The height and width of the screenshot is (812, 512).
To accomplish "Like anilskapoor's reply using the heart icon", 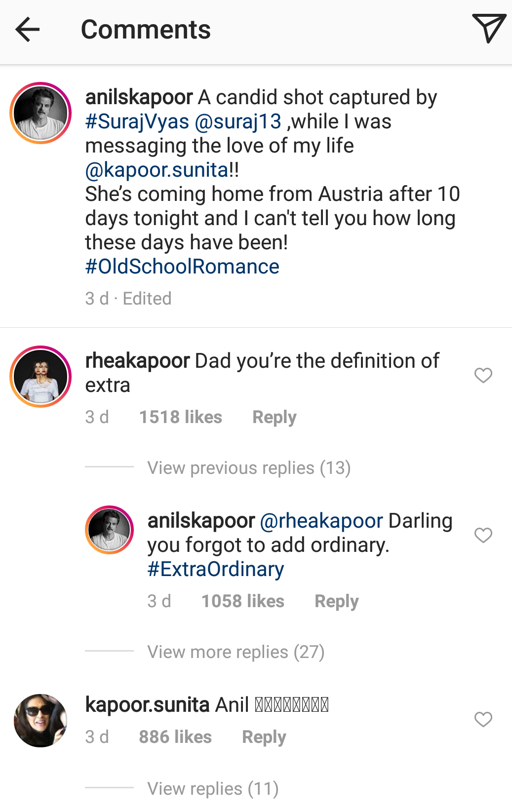I will pyautogui.click(x=483, y=535).
